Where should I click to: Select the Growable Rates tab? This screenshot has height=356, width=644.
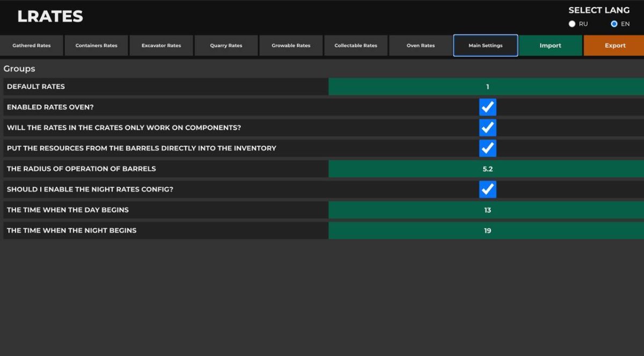pos(291,46)
